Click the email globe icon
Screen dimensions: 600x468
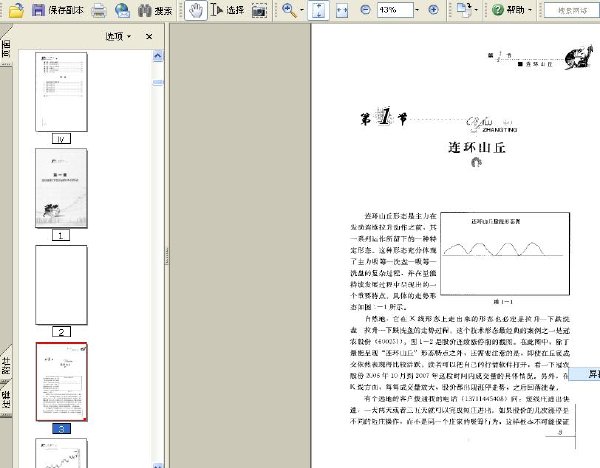(122, 10)
